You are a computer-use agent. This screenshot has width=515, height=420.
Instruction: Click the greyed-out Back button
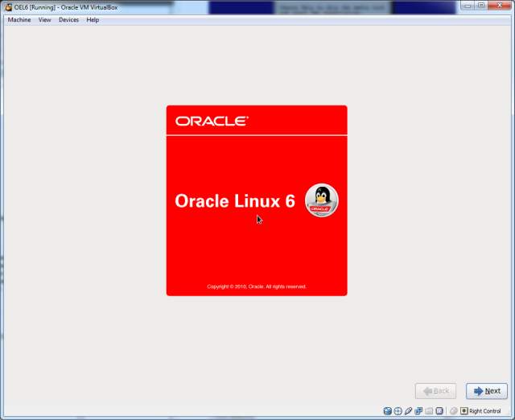click(x=435, y=391)
